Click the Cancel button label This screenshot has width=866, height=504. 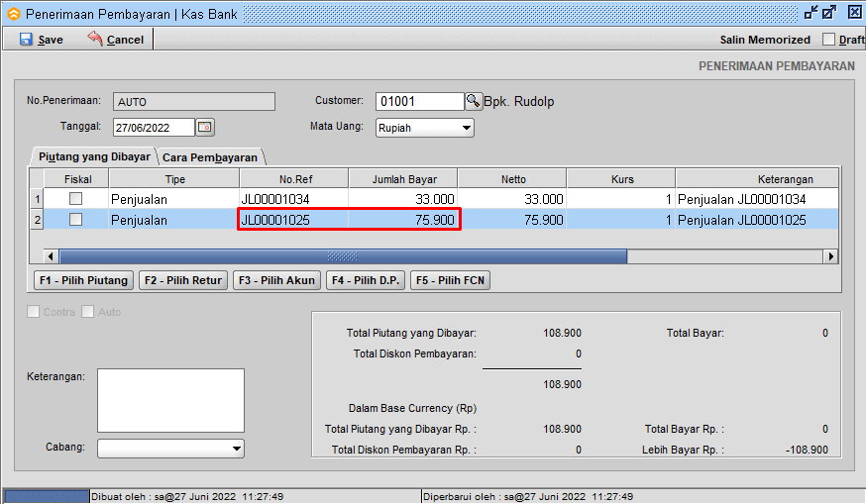125,40
